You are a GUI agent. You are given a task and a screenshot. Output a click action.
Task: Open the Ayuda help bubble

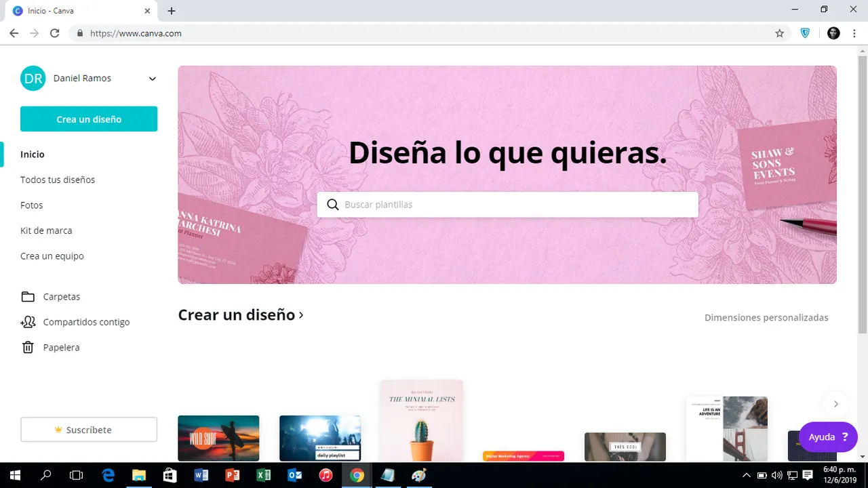point(828,436)
